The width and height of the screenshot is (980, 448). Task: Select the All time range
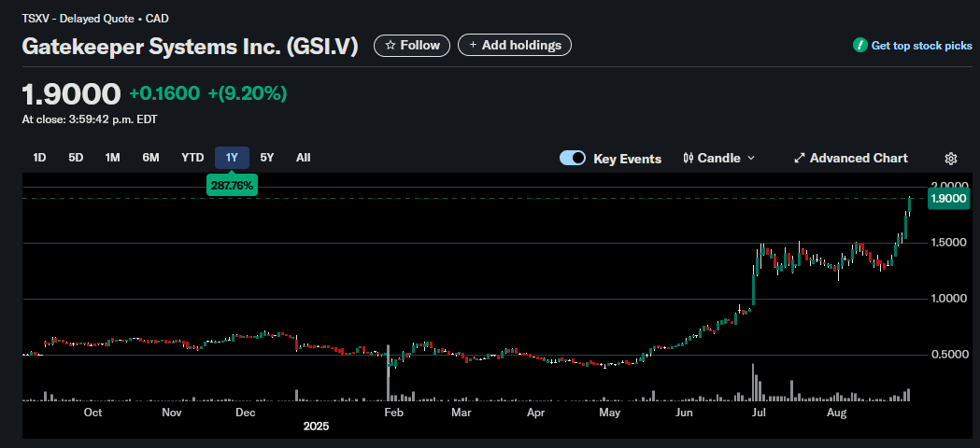303,158
